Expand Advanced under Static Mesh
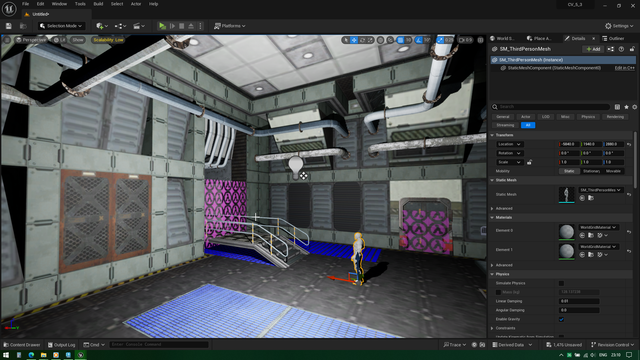The image size is (640, 360). point(492,209)
